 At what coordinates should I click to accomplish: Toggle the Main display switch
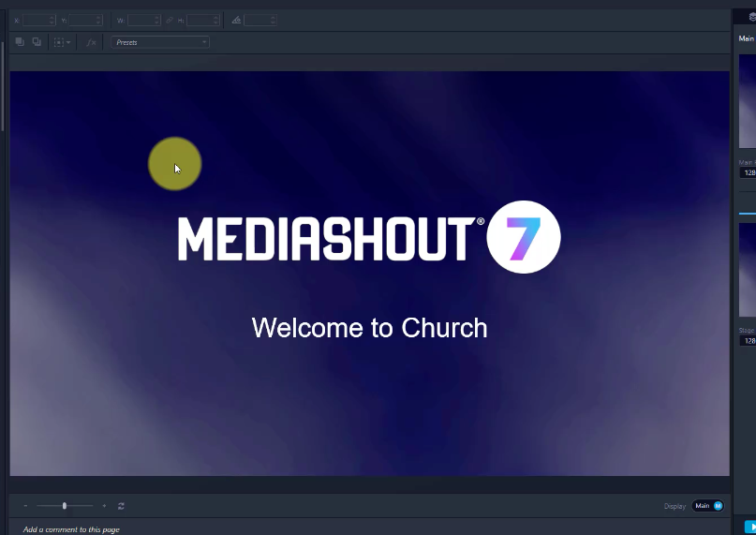tap(708, 506)
